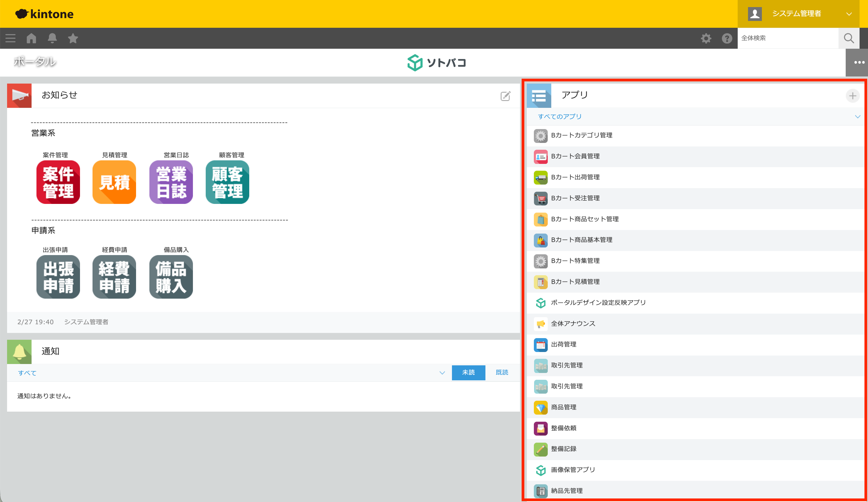Viewport: 868px width, 502px height.
Task: Expand the システム管理者 account menu
Action: tap(849, 14)
